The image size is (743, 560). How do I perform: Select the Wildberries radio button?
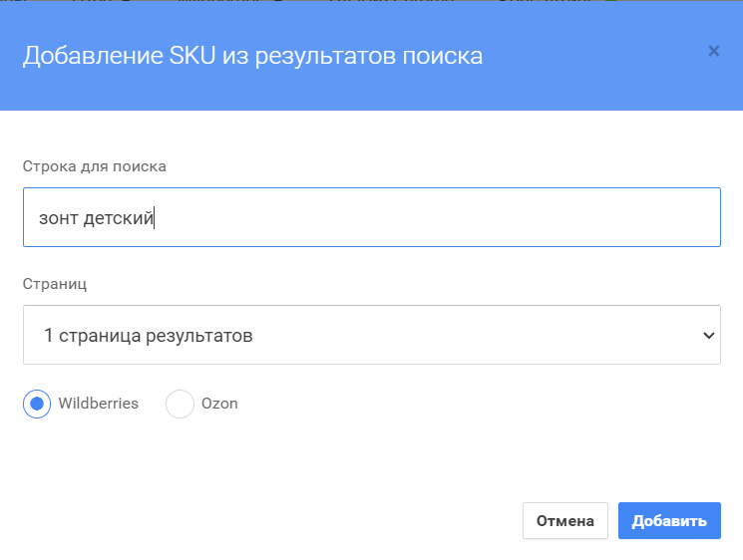tap(37, 404)
